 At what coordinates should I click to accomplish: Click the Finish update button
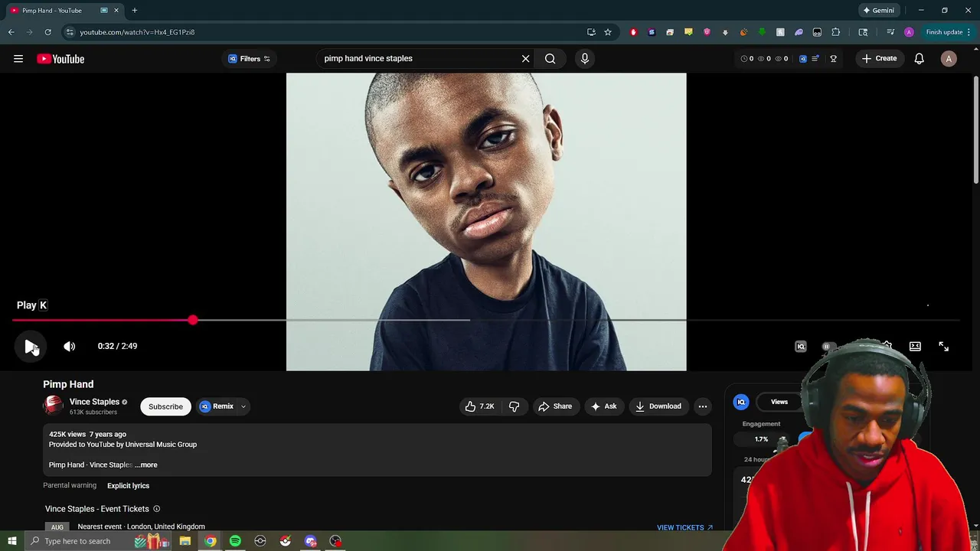tap(948, 32)
